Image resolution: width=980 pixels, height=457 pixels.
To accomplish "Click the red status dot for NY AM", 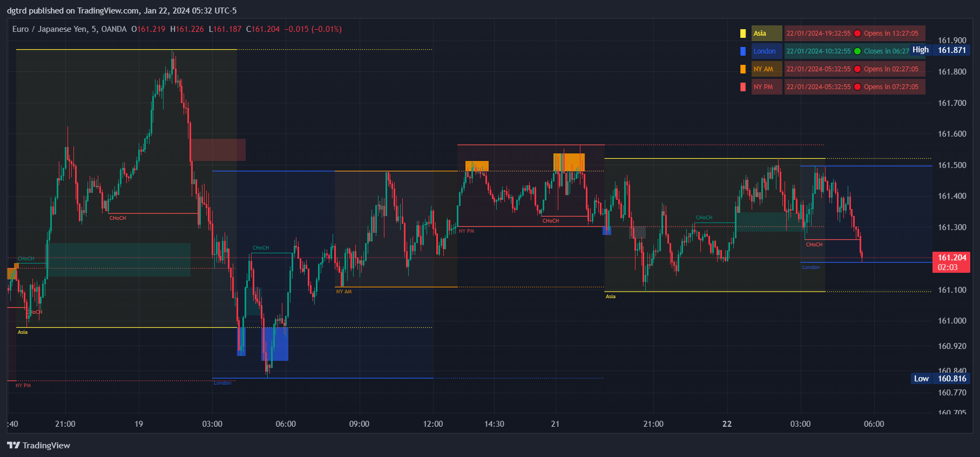I will click(x=857, y=69).
